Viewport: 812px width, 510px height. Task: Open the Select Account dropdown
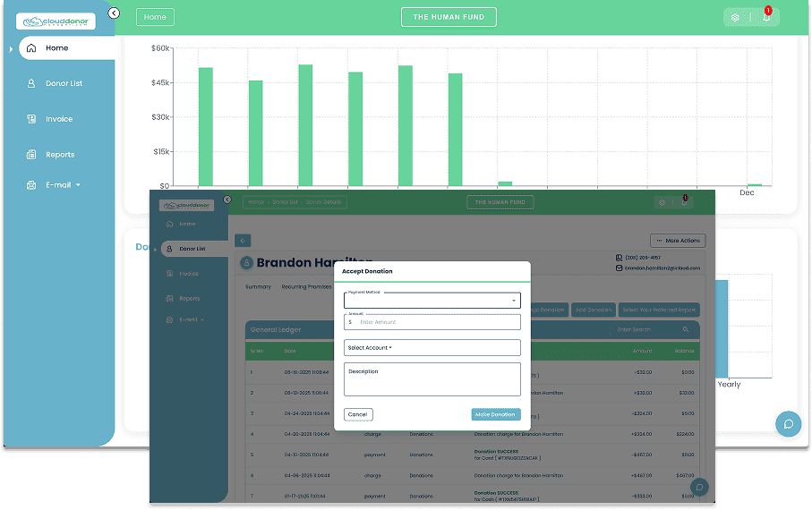pos(432,348)
